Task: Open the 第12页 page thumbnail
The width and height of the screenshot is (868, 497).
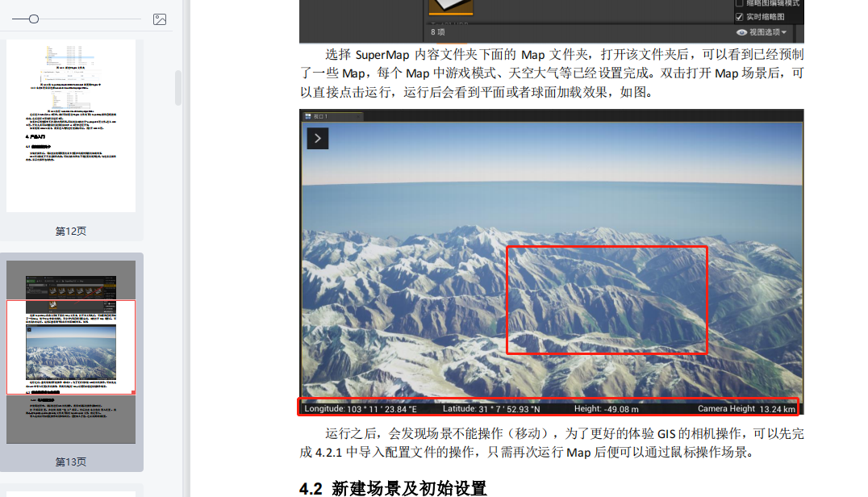Action: [x=71, y=126]
